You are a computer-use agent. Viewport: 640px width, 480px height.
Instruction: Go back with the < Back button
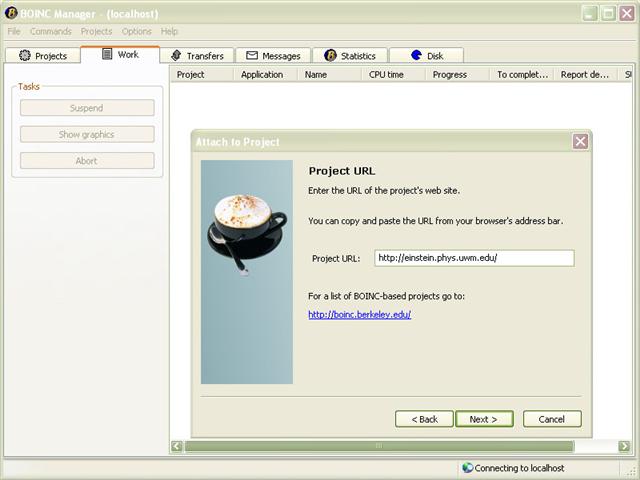(424, 419)
